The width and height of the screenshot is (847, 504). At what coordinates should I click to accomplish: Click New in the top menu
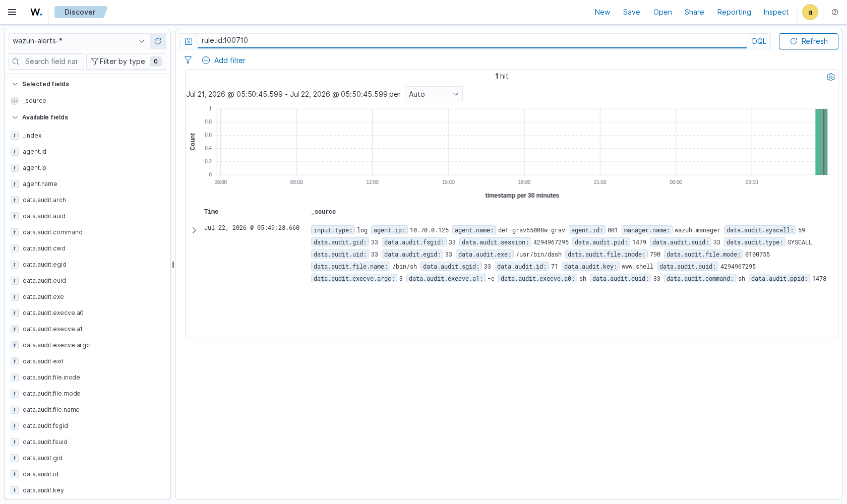602,12
